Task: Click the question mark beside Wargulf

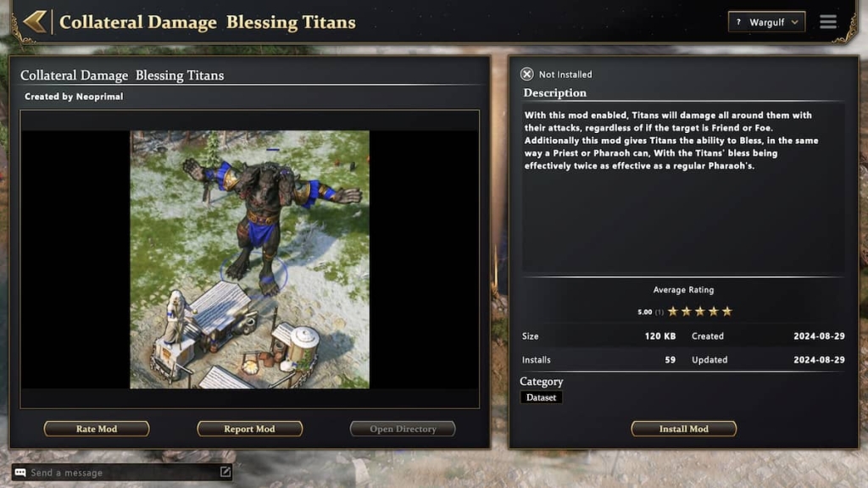Action: [x=738, y=22]
